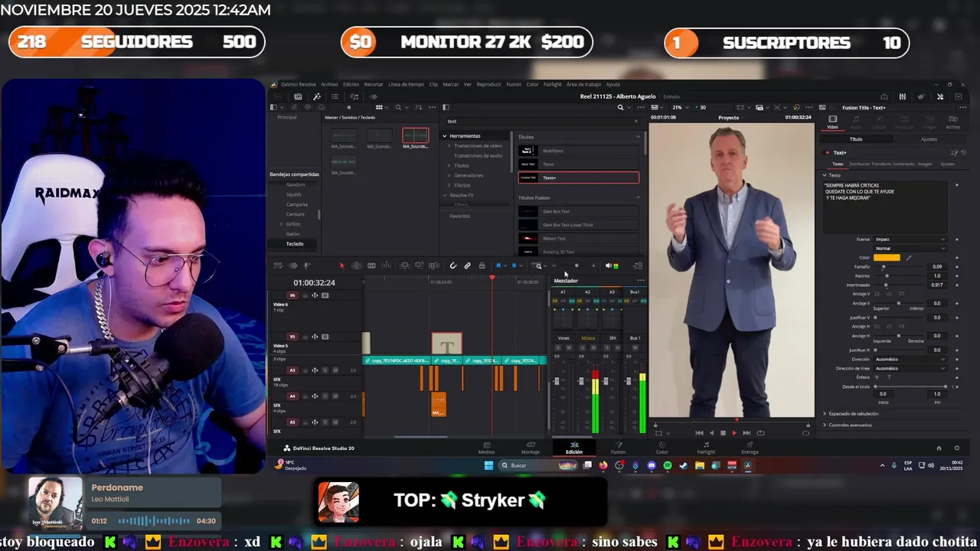
Task: Open project settings gear icon
Action: point(956,448)
